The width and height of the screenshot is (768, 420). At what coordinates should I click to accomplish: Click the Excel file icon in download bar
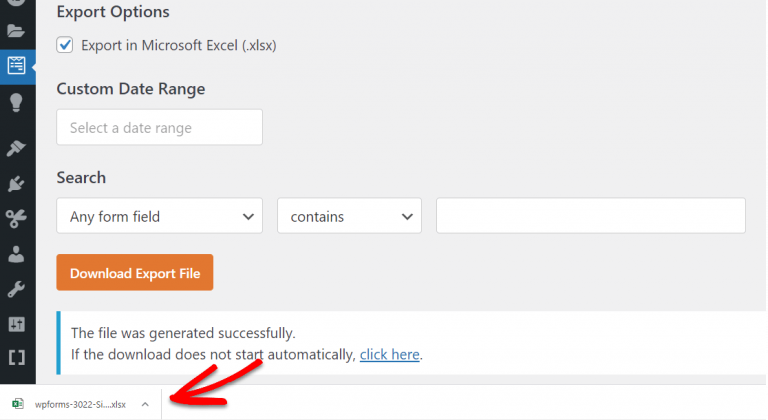click(18, 404)
